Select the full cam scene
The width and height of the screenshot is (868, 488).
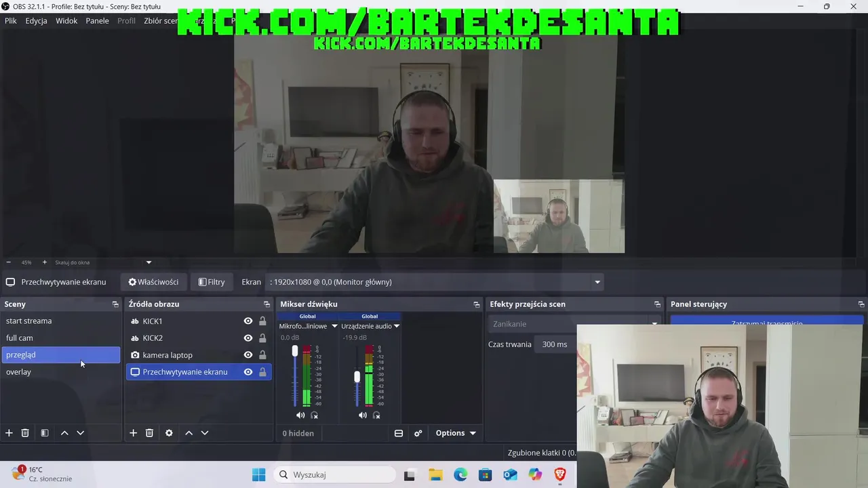[x=60, y=338]
